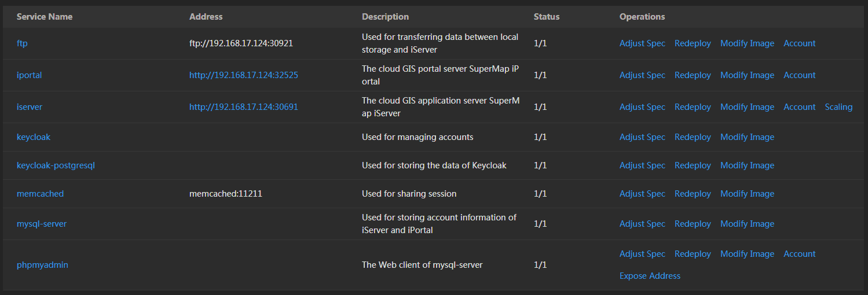This screenshot has height=295, width=868.
Task: Open the iserver address http://192.168.17.124:30691
Action: click(243, 107)
